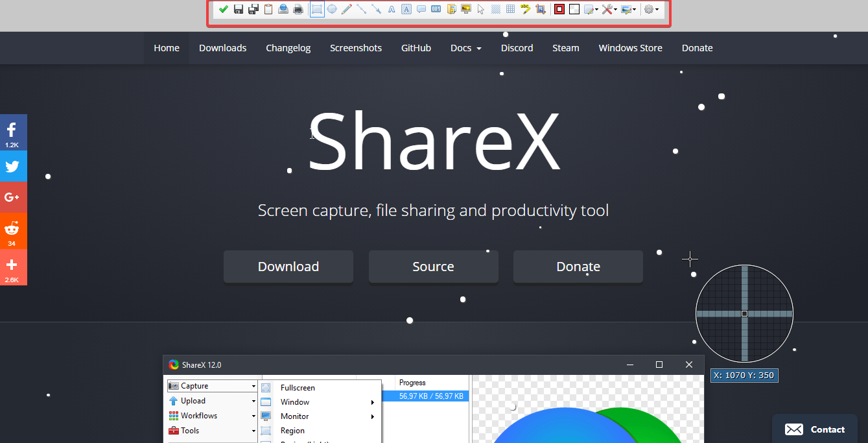Pick the Crop image tool
The width and height of the screenshot is (868, 443).
[x=540, y=9]
